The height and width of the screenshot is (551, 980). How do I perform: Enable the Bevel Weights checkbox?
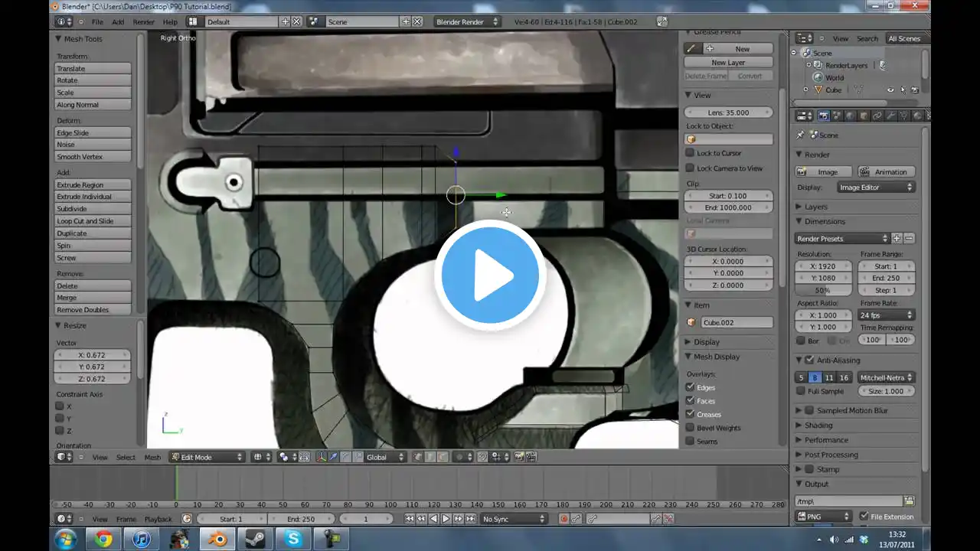[690, 428]
